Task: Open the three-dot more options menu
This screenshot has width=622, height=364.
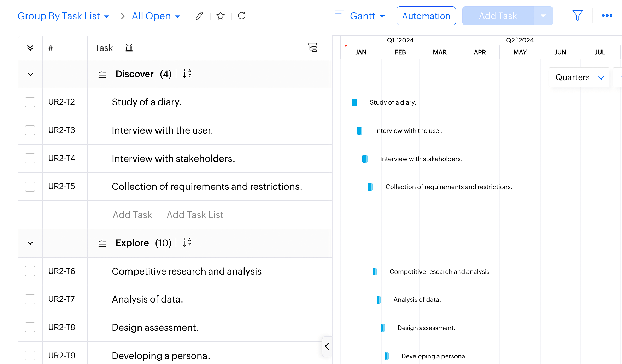Action: pyautogui.click(x=607, y=16)
